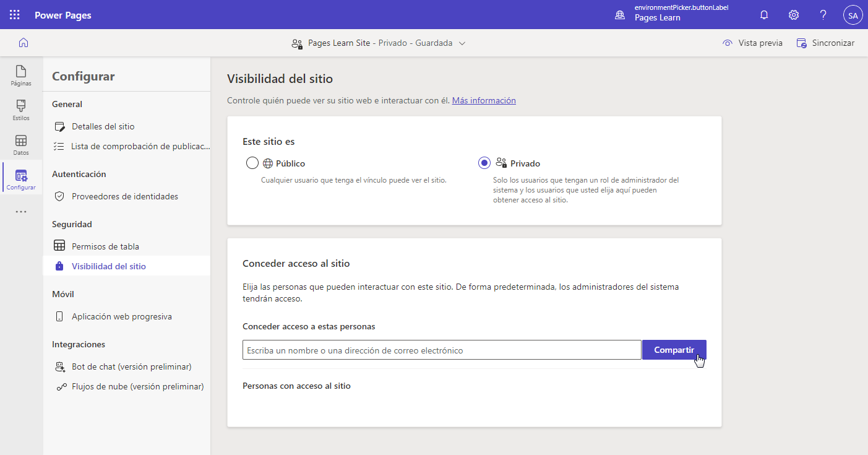Click the General section header
The image size is (868, 455).
tap(67, 104)
